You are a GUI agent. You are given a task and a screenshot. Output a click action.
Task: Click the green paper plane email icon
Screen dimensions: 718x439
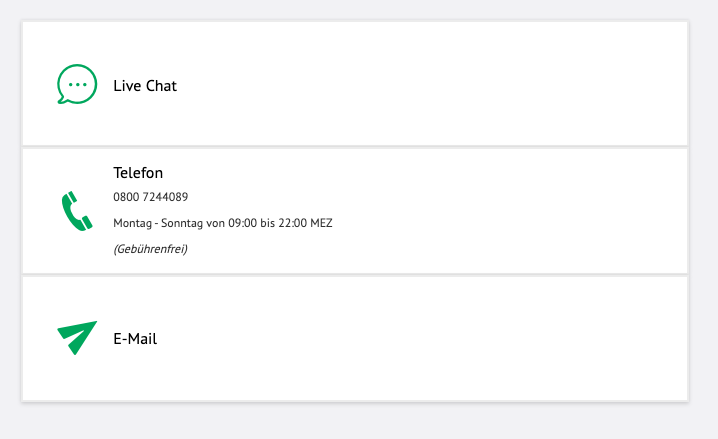77,338
